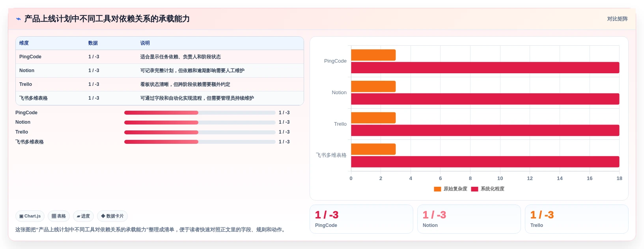The height and width of the screenshot is (249, 644).
Task: Click the orange 飞书多维表格 bar in the chart
Action: coord(373,149)
